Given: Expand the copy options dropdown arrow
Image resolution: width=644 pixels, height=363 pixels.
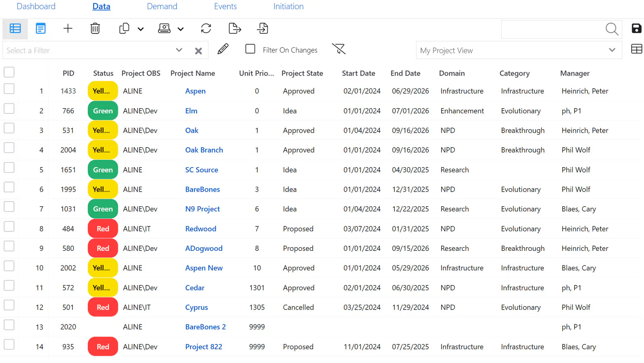Looking at the screenshot, I should [140, 29].
